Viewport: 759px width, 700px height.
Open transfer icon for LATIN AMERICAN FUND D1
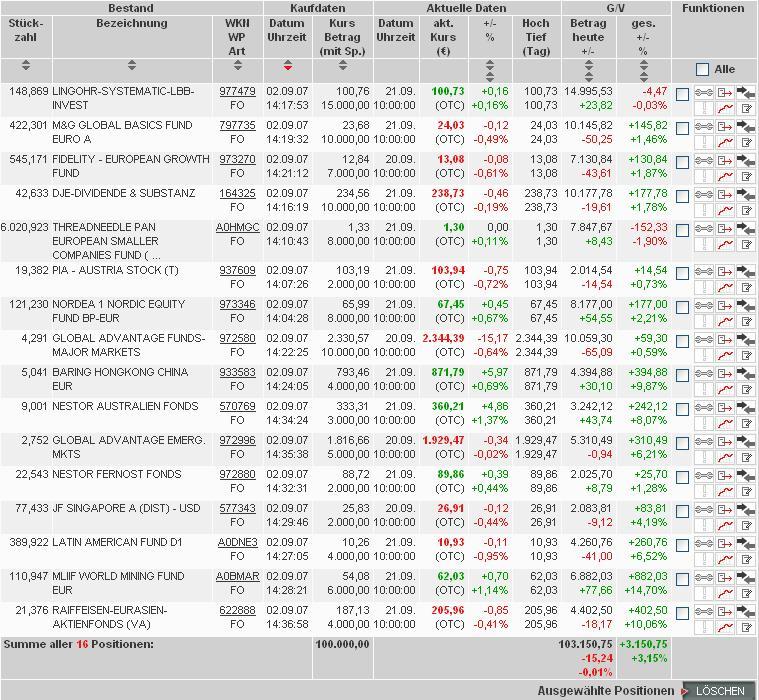coord(725,543)
